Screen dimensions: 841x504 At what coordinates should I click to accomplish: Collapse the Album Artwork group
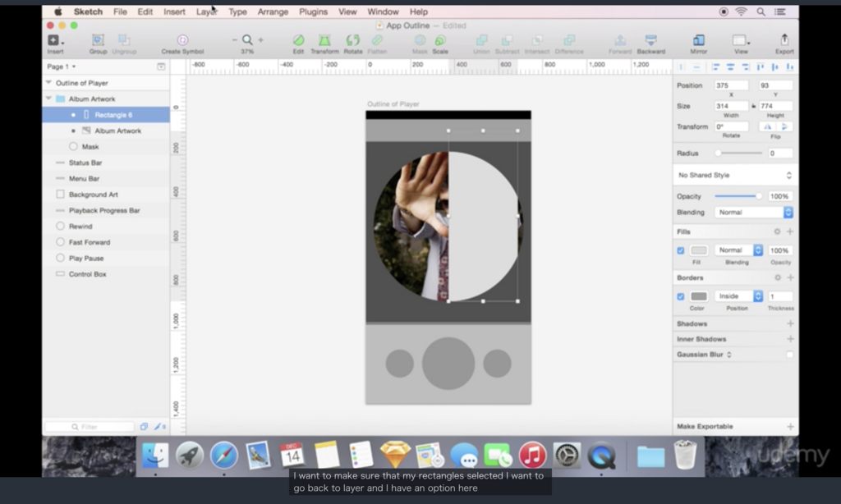(48, 99)
